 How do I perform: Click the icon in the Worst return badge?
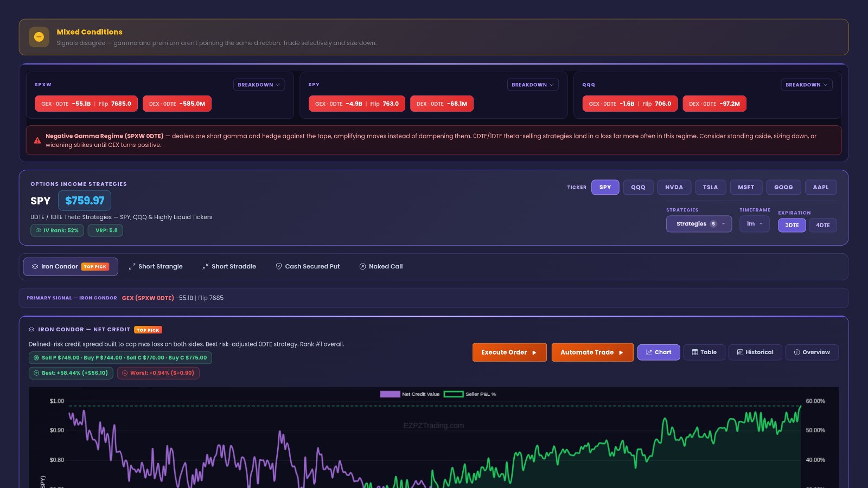point(125,373)
